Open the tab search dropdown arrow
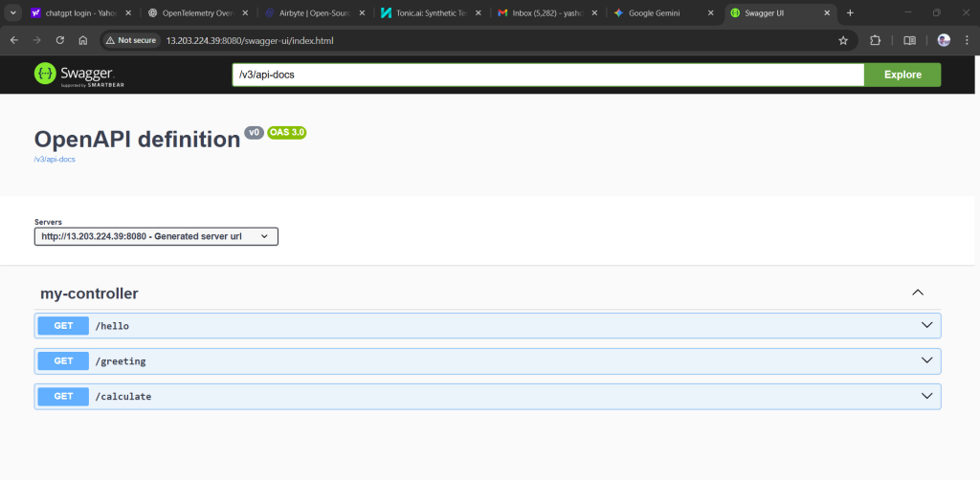 pos(13,12)
